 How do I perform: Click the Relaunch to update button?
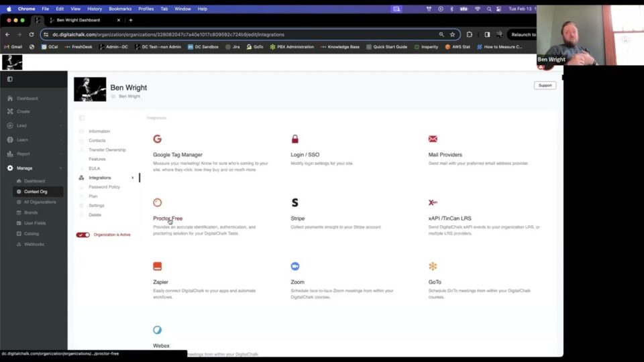coord(523,34)
